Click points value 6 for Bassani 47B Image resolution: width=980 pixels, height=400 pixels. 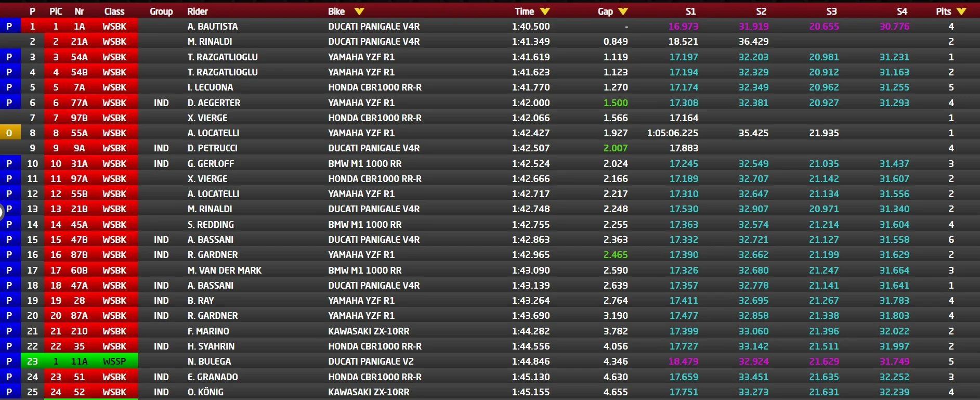click(951, 240)
